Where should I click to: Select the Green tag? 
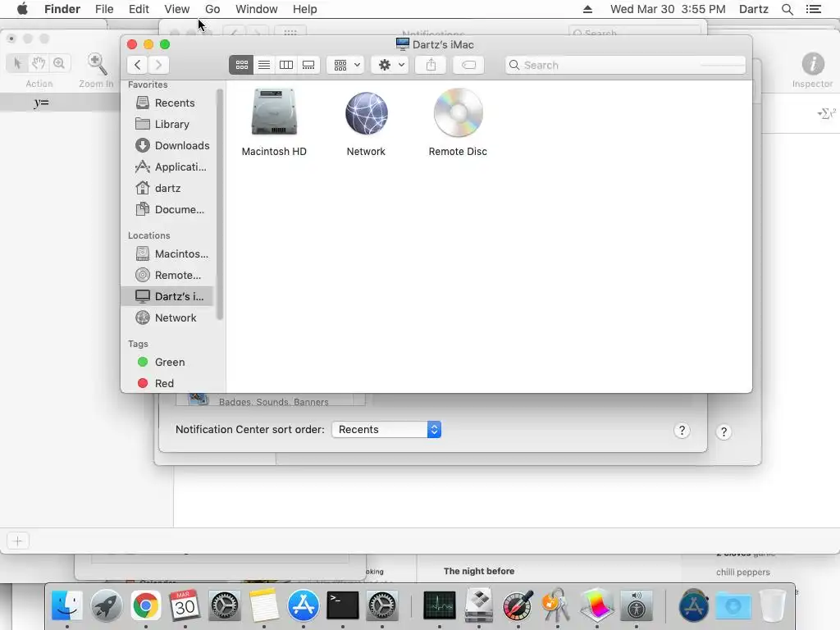point(167,362)
